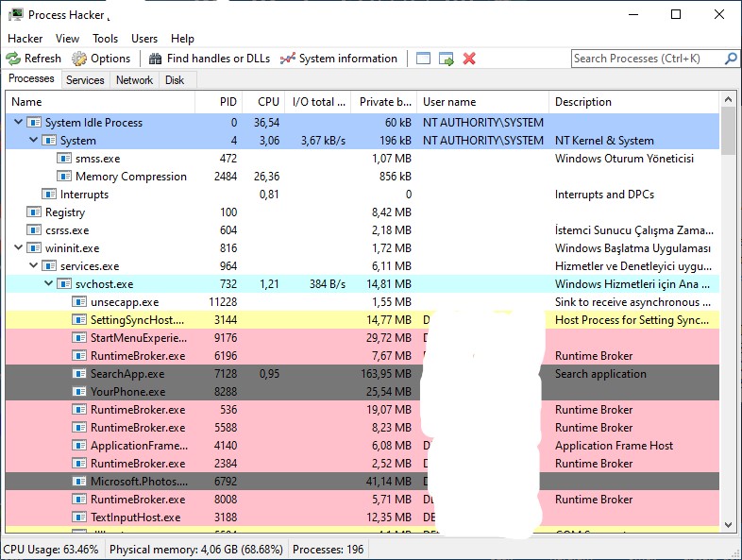Image resolution: width=742 pixels, height=560 pixels.
Task: Click the Windows Oturum Yöneticisi description
Action: [624, 158]
